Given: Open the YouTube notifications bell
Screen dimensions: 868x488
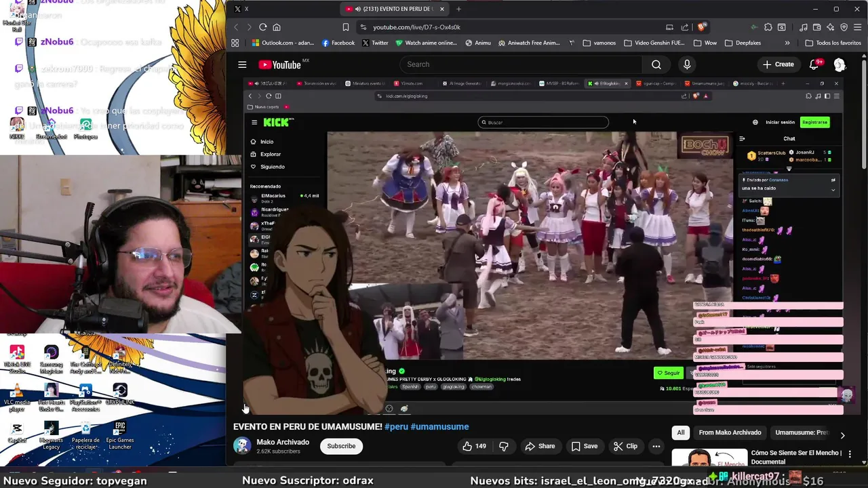Looking at the screenshot, I should (x=814, y=64).
